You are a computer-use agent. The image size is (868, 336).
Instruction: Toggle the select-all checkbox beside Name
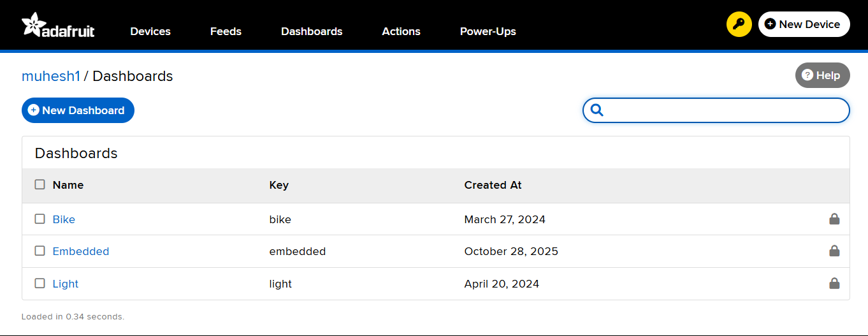coord(40,185)
